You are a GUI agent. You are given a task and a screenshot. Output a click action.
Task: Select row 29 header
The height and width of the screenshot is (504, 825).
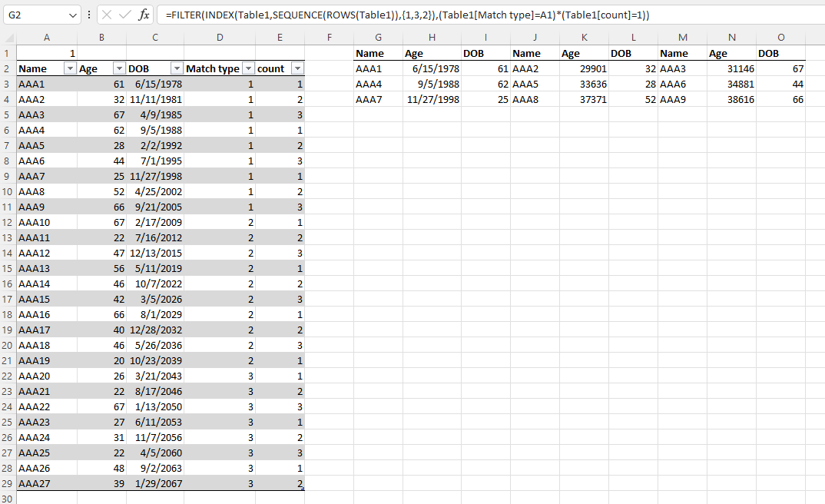point(8,483)
